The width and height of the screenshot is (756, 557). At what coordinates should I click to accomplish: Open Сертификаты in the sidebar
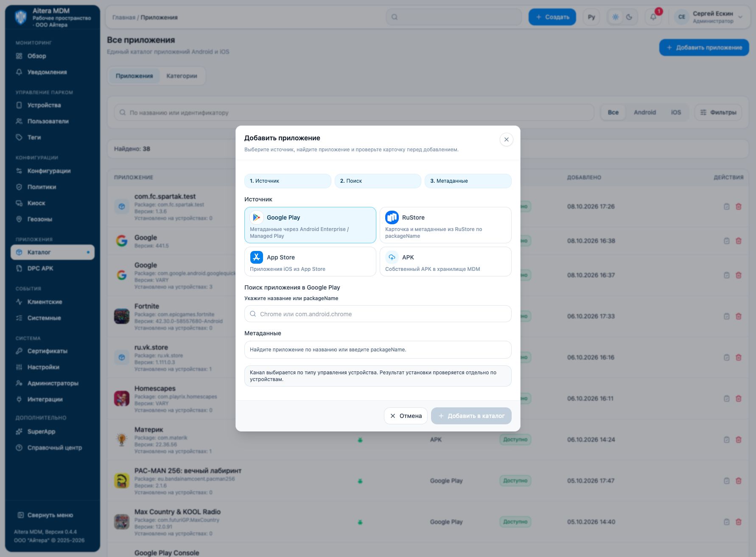53,351
